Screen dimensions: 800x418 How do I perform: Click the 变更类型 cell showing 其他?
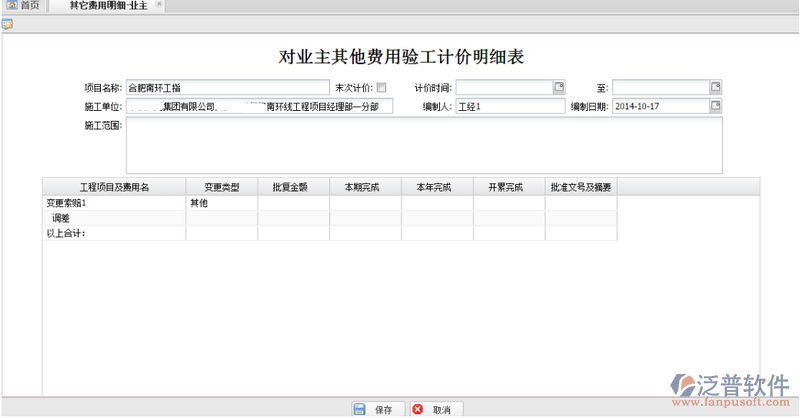click(221, 203)
